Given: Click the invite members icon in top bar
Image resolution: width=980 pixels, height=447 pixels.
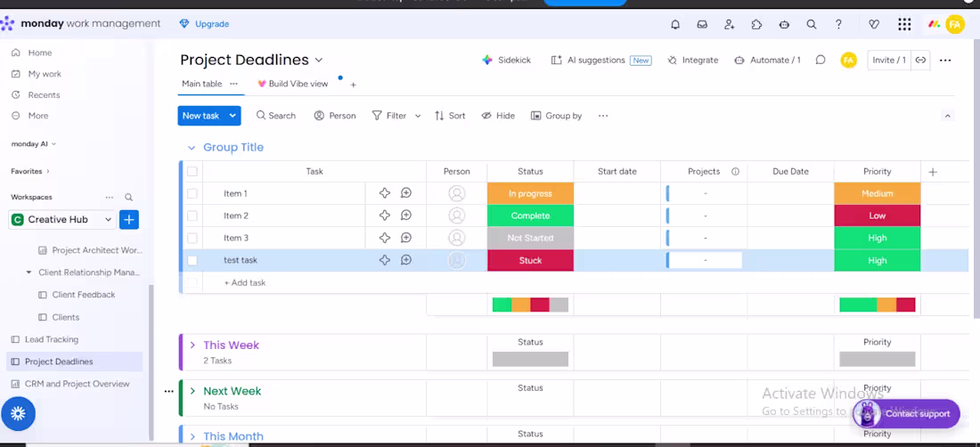Looking at the screenshot, I should point(730,24).
